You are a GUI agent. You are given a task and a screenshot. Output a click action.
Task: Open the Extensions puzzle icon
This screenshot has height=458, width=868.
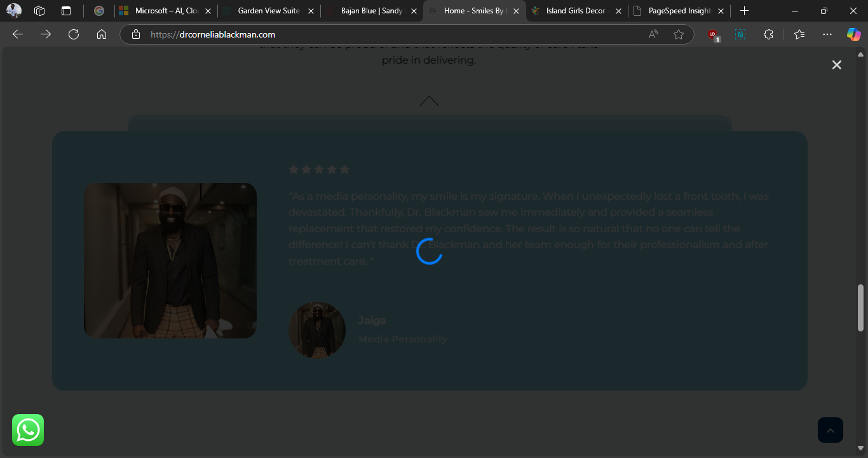pyautogui.click(x=768, y=34)
